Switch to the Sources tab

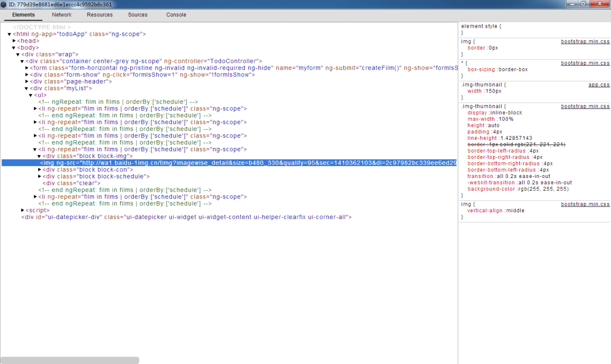(x=137, y=15)
